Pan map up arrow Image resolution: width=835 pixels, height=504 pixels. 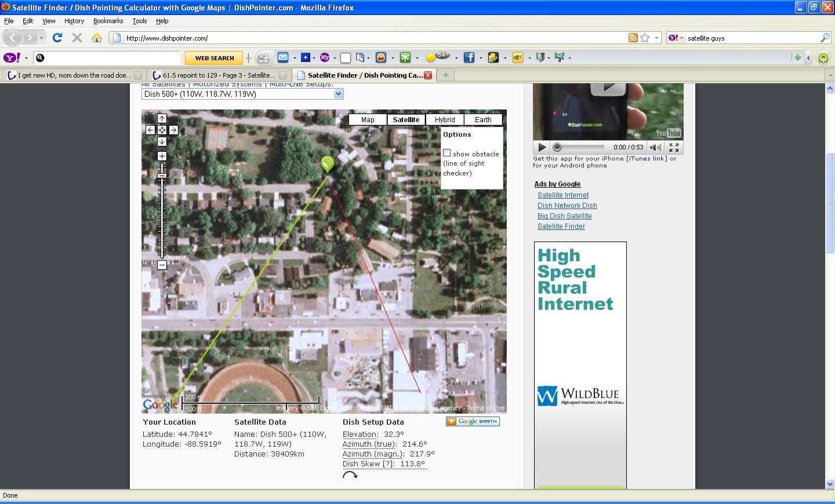coord(162,118)
